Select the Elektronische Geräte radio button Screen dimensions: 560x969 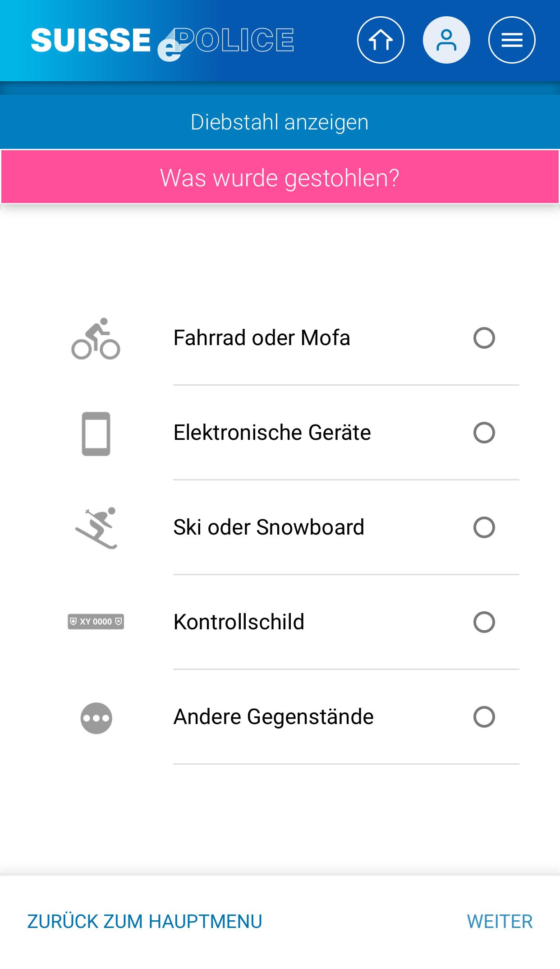click(x=484, y=433)
